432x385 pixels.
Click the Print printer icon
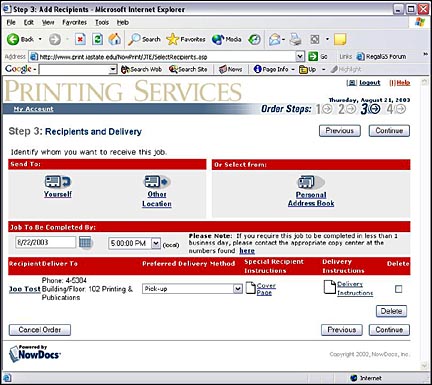295,39
